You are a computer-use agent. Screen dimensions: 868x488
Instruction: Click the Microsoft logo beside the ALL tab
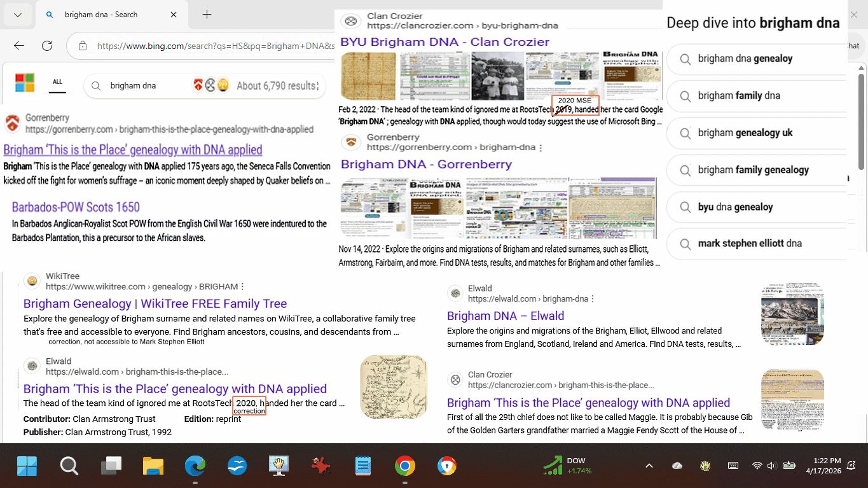pos(24,83)
